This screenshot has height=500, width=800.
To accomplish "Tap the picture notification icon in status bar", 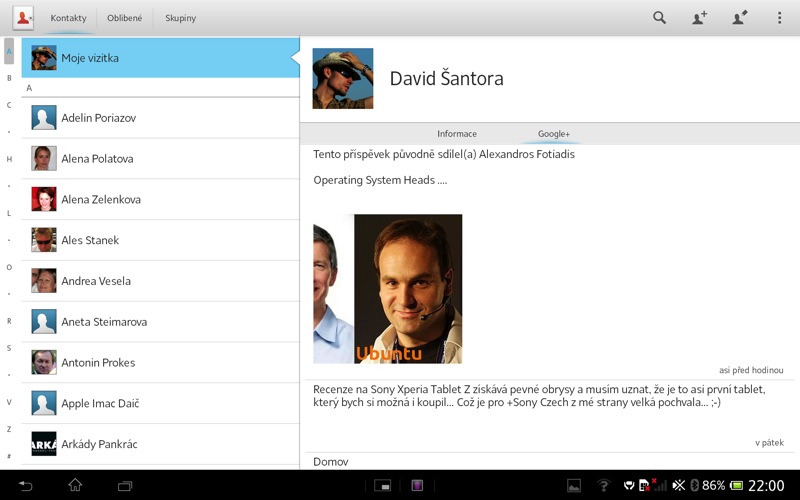I will coord(574,485).
